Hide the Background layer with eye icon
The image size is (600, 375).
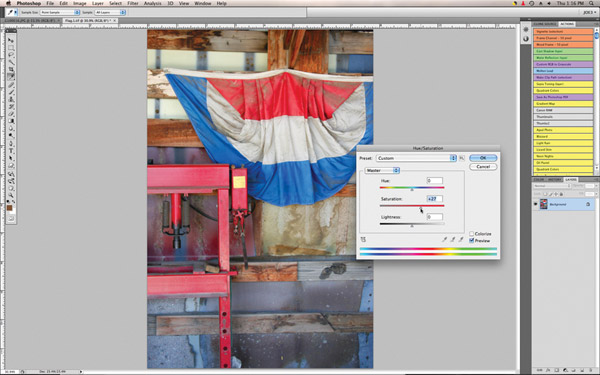pos(536,204)
